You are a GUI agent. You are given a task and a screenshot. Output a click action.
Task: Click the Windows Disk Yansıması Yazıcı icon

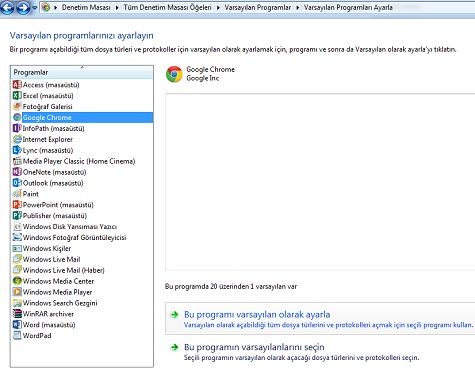point(17,227)
